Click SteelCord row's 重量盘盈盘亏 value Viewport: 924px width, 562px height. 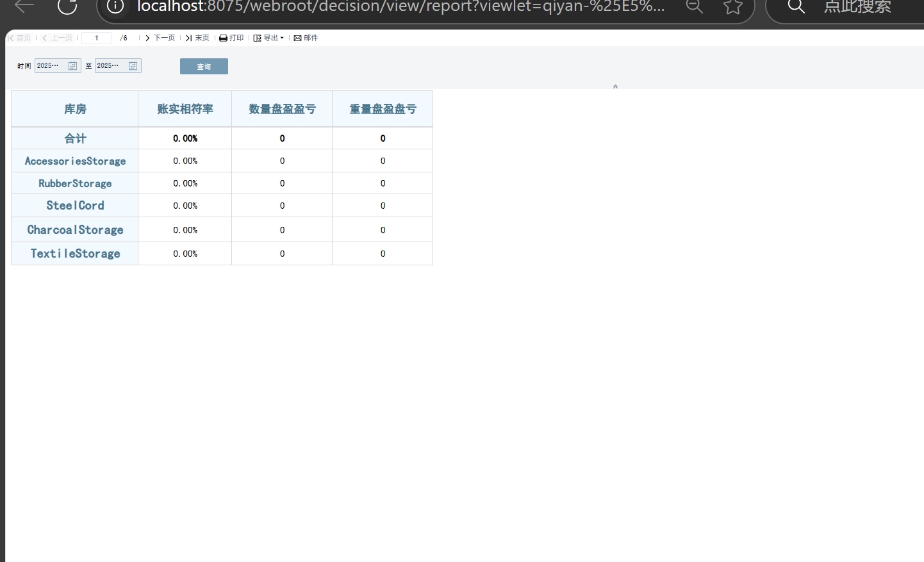(383, 206)
